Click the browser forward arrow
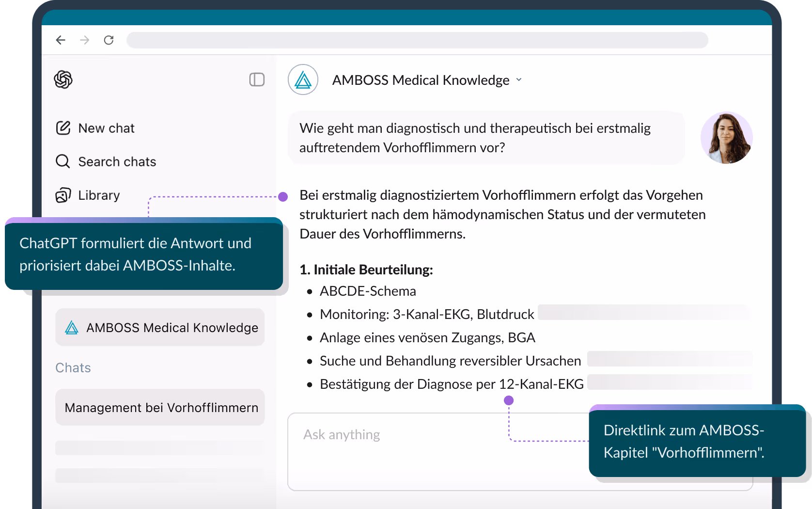 click(x=85, y=40)
